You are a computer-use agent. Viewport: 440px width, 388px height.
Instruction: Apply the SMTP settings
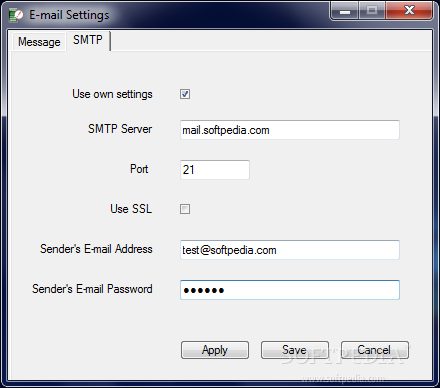click(215, 350)
